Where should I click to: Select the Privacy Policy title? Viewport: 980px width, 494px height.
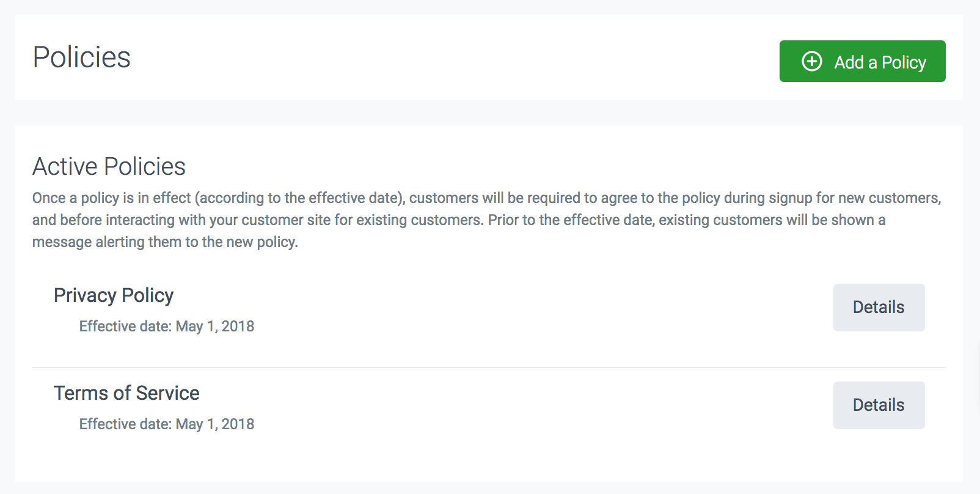113,295
